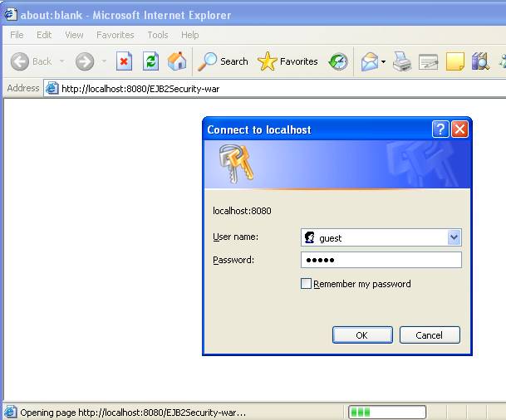Open the File menu
The height and width of the screenshot is (420, 506).
point(17,35)
